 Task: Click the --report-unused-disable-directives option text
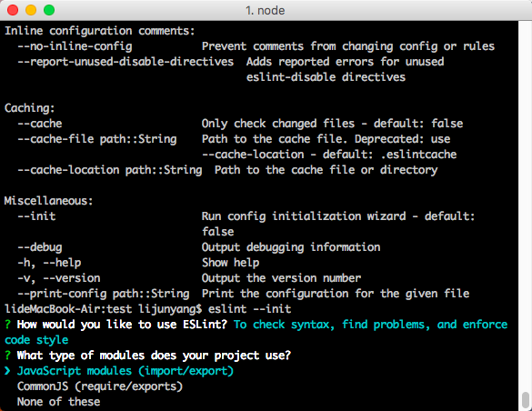(125, 62)
